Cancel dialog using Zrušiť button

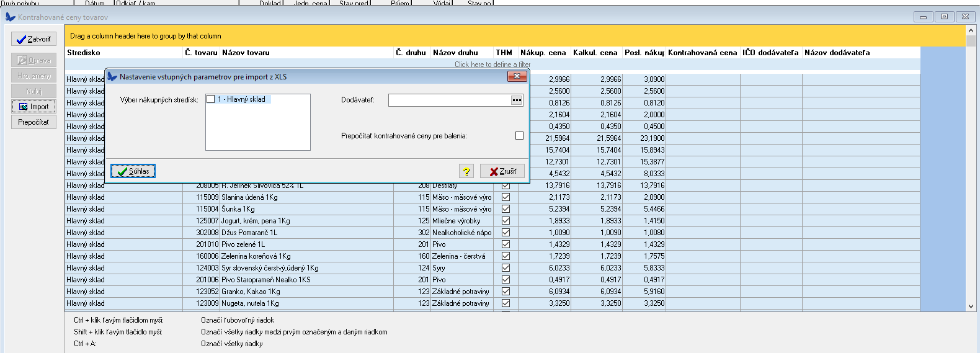pyautogui.click(x=502, y=171)
